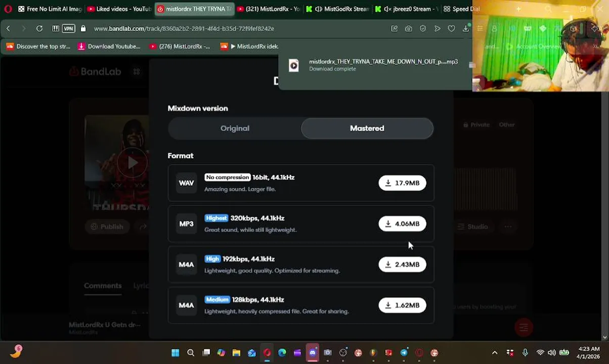
Task: Switch to mistlordrx THEY TRYNA BandLab tab
Action: [x=195, y=9]
